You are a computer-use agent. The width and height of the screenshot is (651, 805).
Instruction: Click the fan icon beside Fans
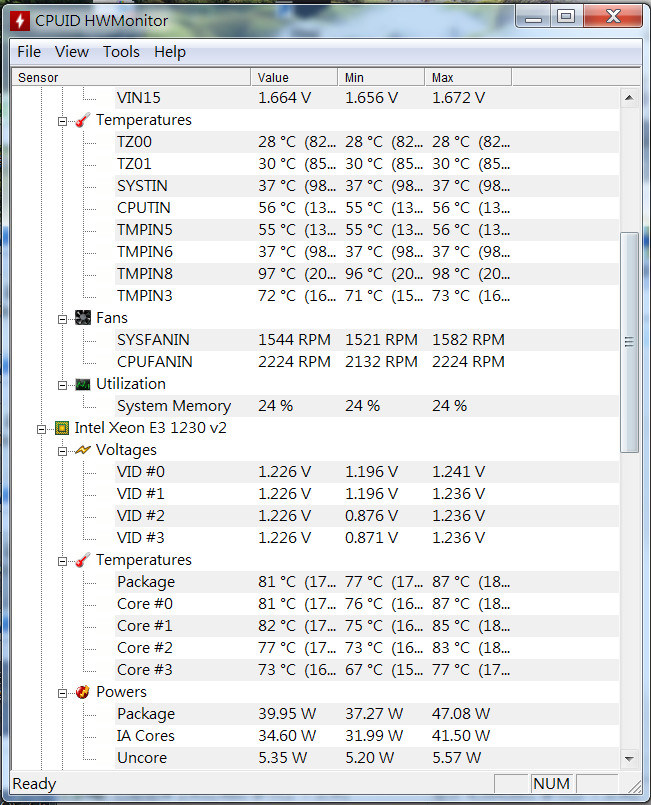[x=83, y=318]
